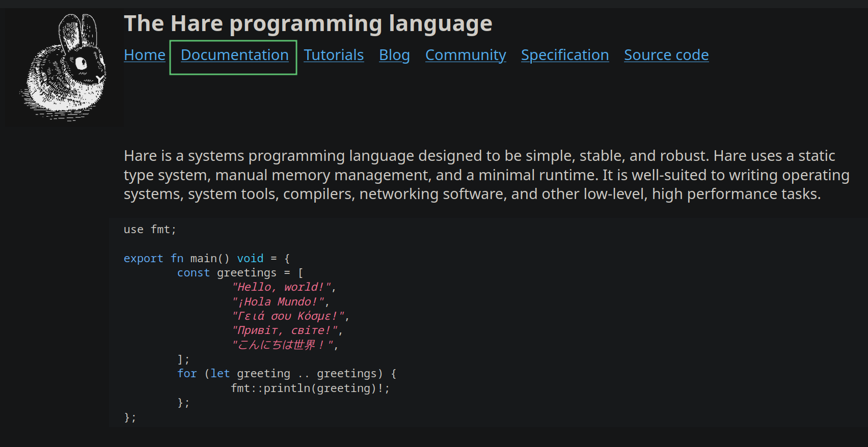Click the fmt::println(greeting) call
868x447 pixels.
(x=310, y=388)
